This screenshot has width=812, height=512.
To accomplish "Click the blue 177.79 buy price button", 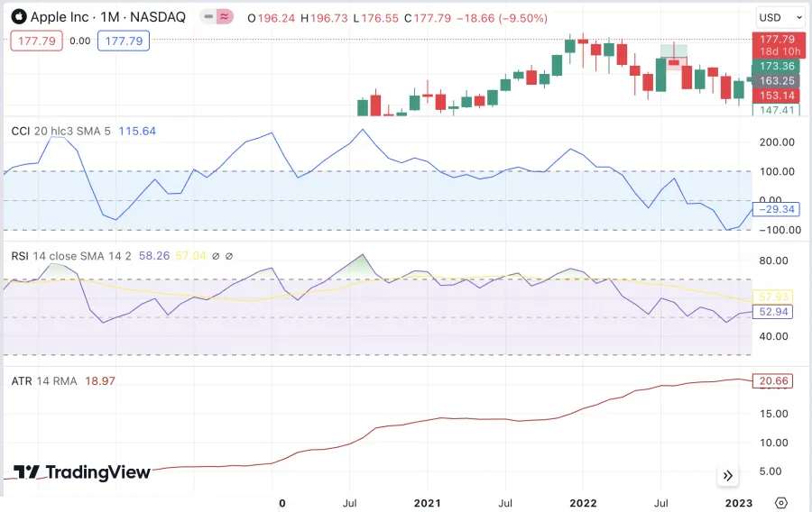I will (125, 40).
